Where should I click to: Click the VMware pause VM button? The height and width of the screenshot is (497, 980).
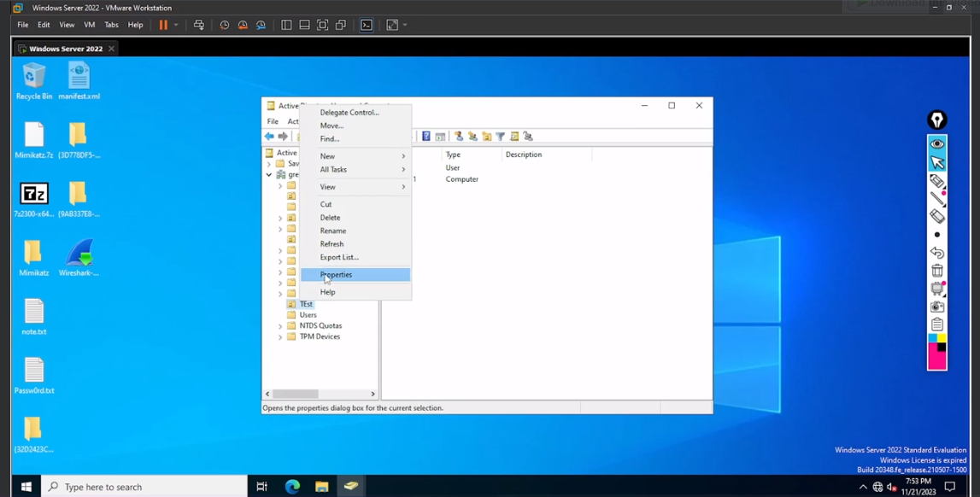(x=163, y=25)
